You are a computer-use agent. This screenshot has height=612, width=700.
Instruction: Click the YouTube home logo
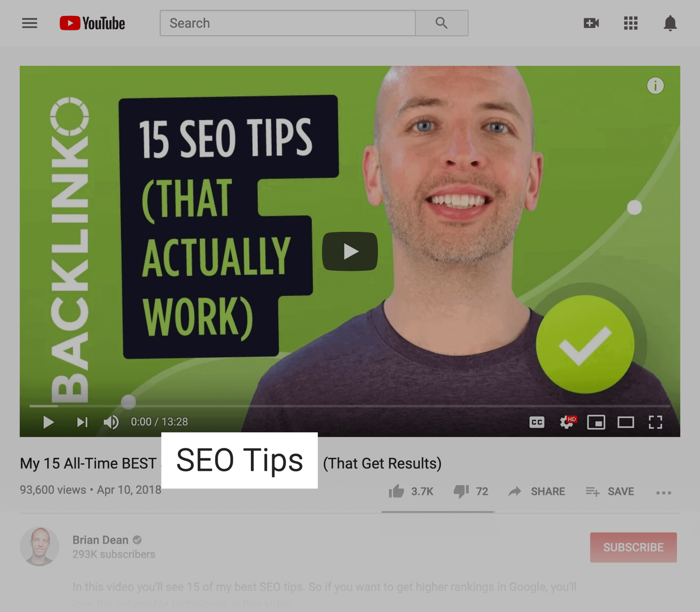[92, 23]
